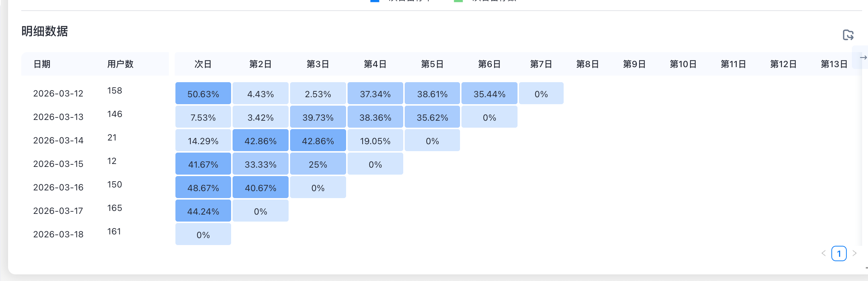This screenshot has width=868, height=281.
Task: Select the 39.73% retention cell
Action: (318, 117)
